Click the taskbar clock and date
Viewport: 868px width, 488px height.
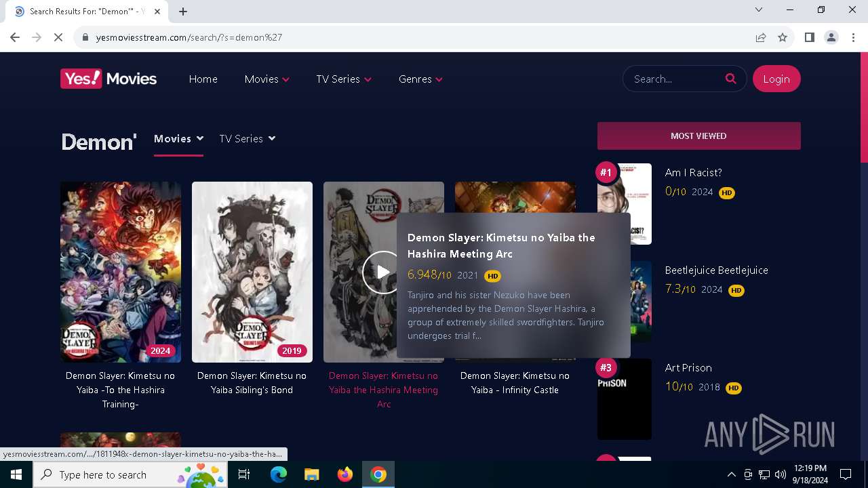[809, 474]
